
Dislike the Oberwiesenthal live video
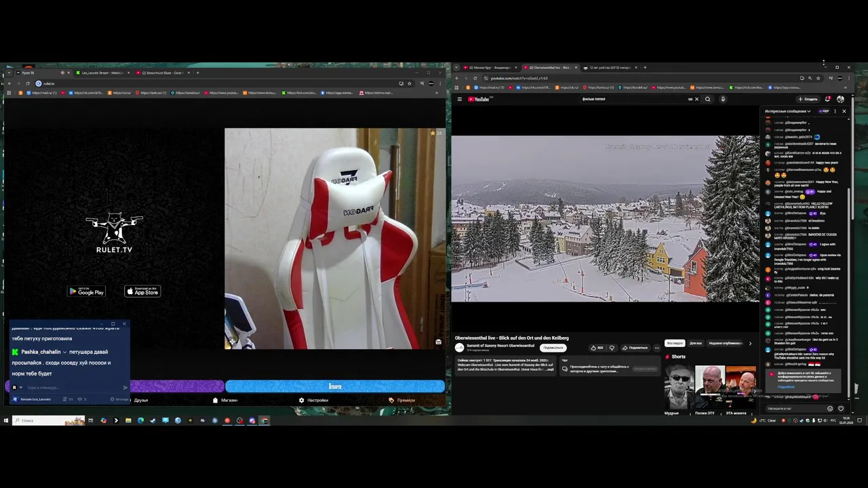[x=612, y=348]
